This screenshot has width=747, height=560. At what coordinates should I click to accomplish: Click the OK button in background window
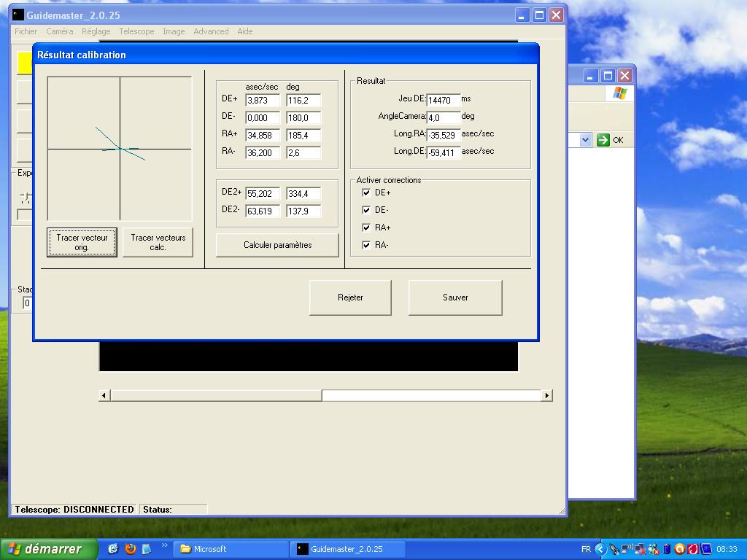(x=611, y=140)
